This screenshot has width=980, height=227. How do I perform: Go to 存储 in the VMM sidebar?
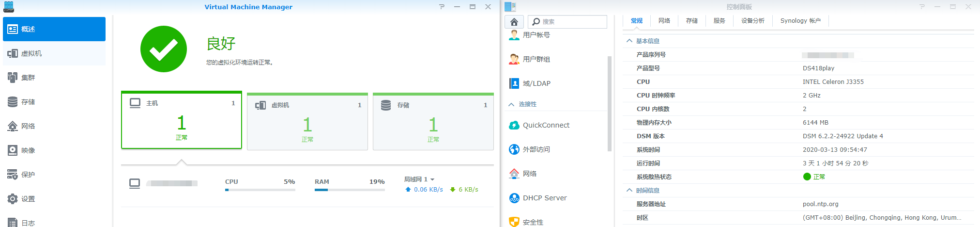[x=54, y=102]
